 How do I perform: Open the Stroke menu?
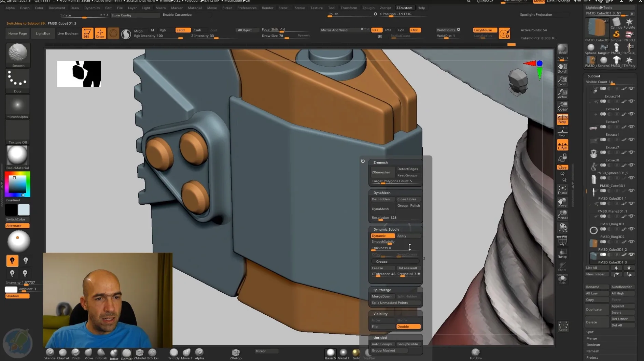click(x=299, y=8)
